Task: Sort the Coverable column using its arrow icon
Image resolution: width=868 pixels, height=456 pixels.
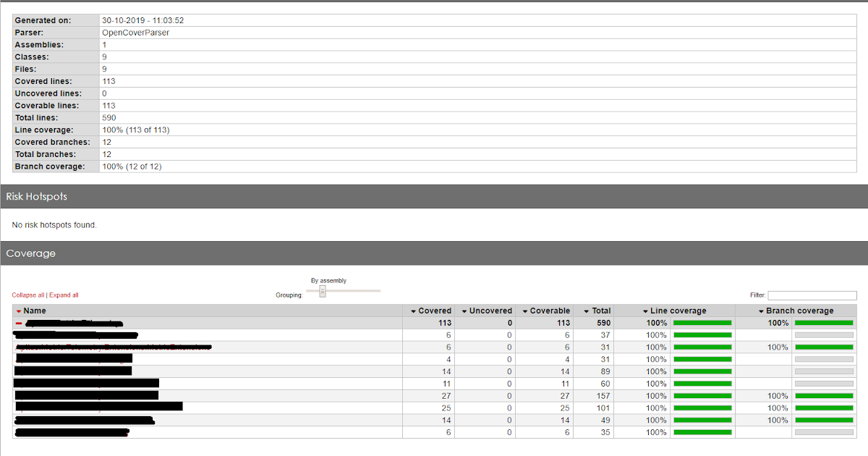Action: pyautogui.click(x=524, y=311)
